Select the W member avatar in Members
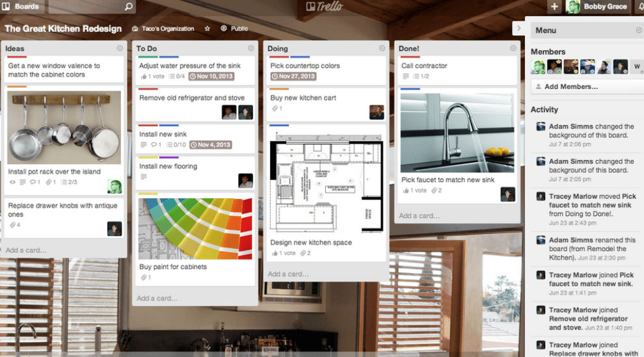Image resolution: width=644 pixels, height=357 pixels. tap(637, 66)
